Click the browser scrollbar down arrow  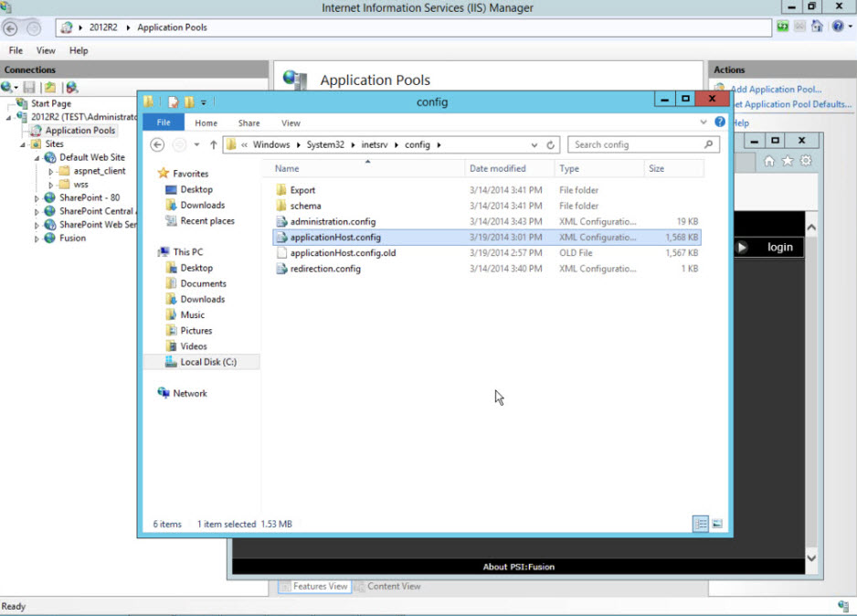(x=811, y=558)
